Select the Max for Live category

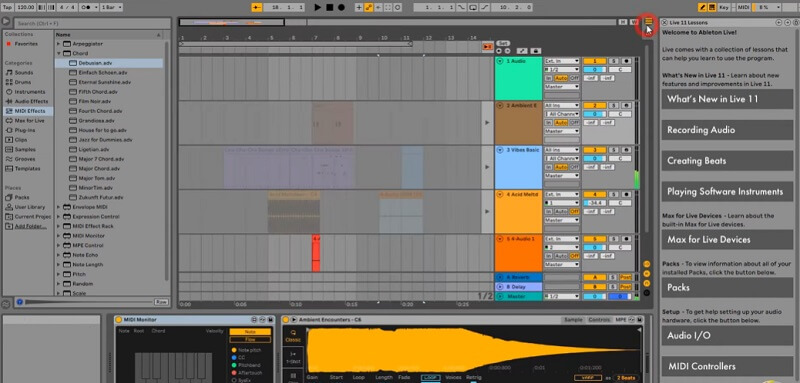pyautogui.click(x=29, y=120)
